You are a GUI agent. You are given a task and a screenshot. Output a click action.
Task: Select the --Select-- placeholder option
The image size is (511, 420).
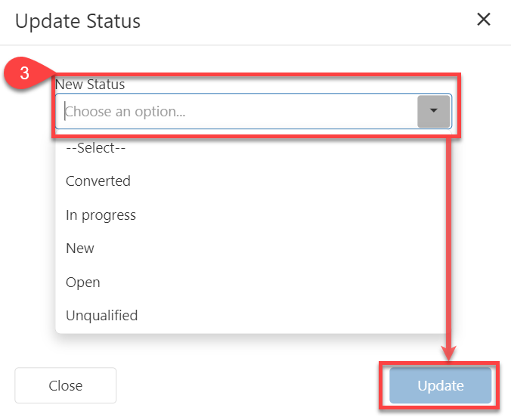click(95, 148)
